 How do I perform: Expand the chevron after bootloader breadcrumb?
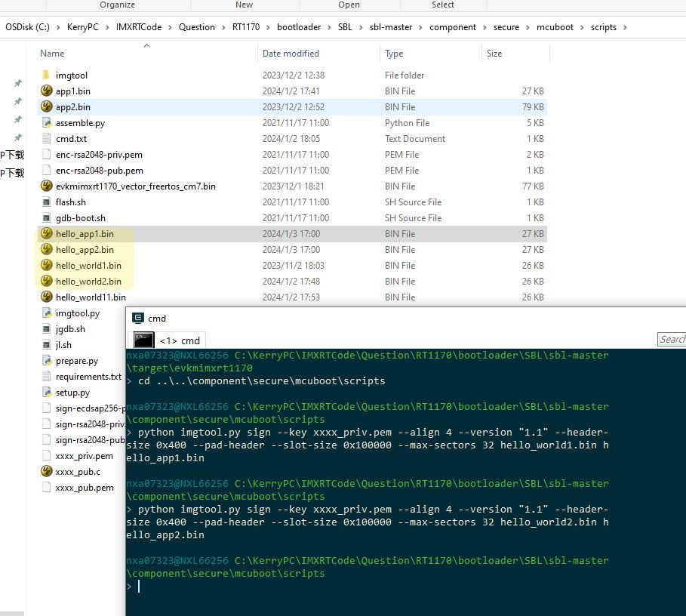coord(330,27)
